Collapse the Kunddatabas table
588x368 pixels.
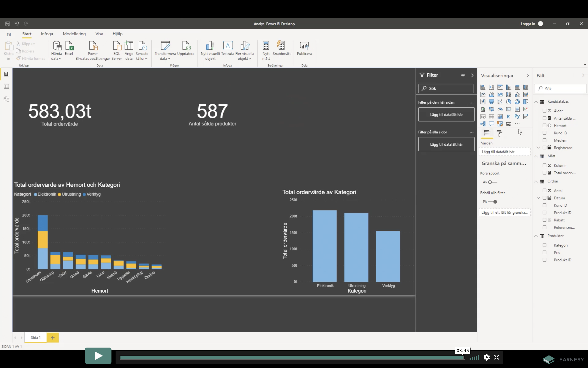536,102
